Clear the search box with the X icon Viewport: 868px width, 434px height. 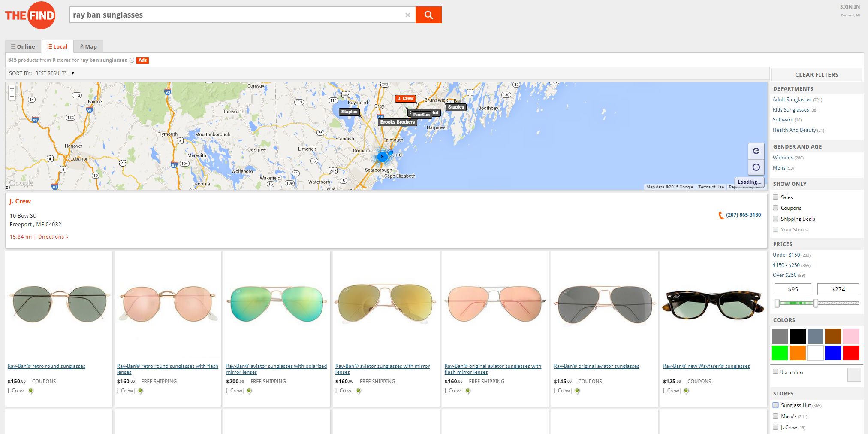tap(407, 15)
